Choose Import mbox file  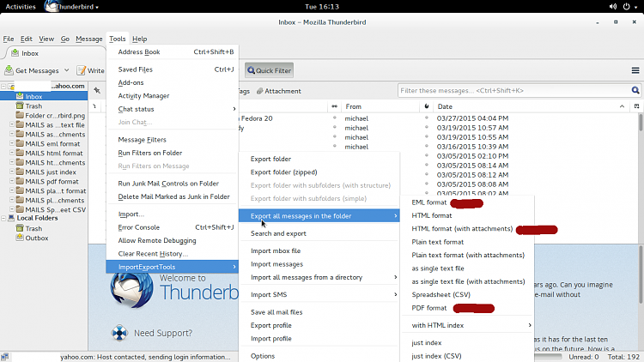(x=319, y=250)
